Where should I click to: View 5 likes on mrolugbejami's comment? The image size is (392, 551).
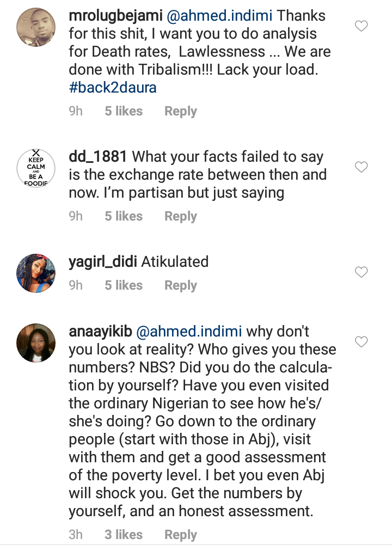(x=124, y=111)
